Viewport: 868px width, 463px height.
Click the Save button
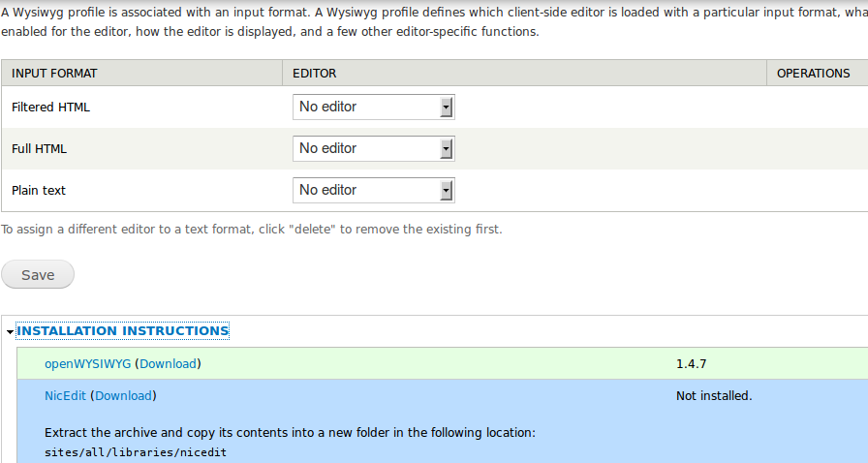(38, 274)
